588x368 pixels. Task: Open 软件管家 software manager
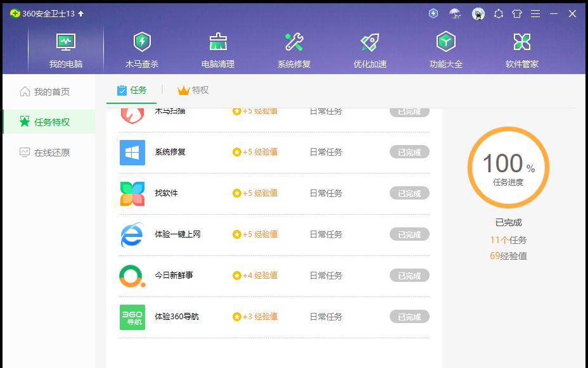[x=522, y=49]
